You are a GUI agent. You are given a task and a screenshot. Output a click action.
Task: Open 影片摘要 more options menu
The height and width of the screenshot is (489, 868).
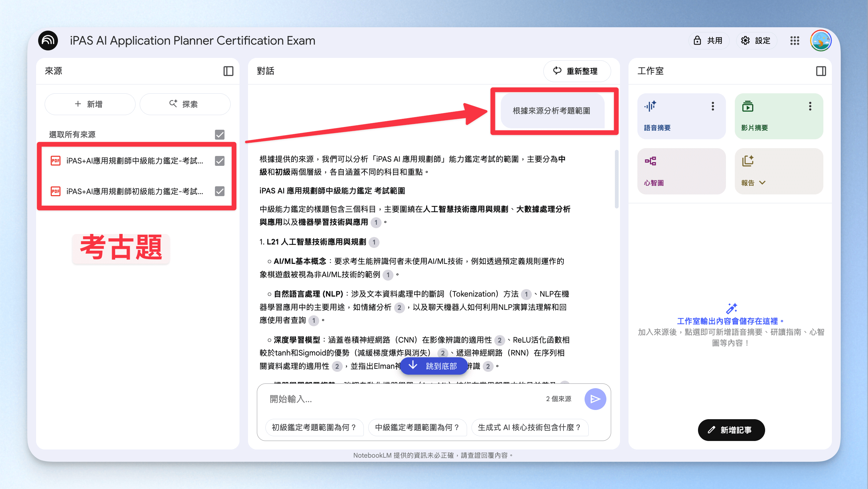click(810, 106)
